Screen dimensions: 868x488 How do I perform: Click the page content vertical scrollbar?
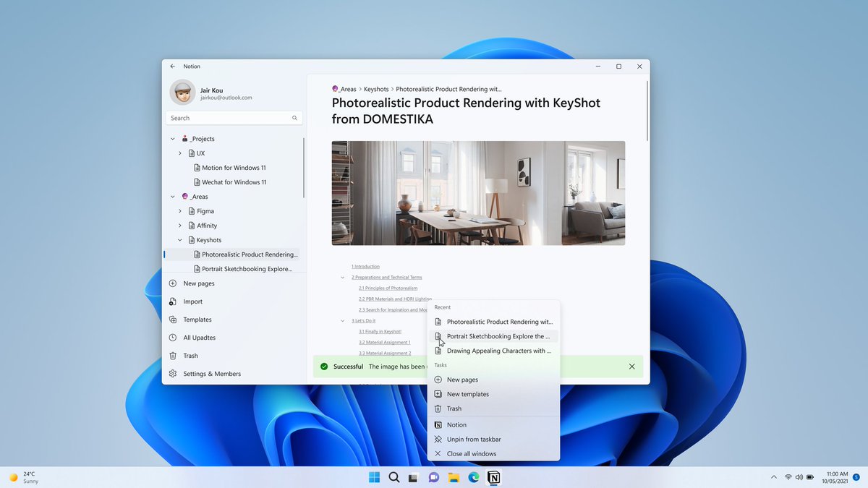tap(647, 111)
